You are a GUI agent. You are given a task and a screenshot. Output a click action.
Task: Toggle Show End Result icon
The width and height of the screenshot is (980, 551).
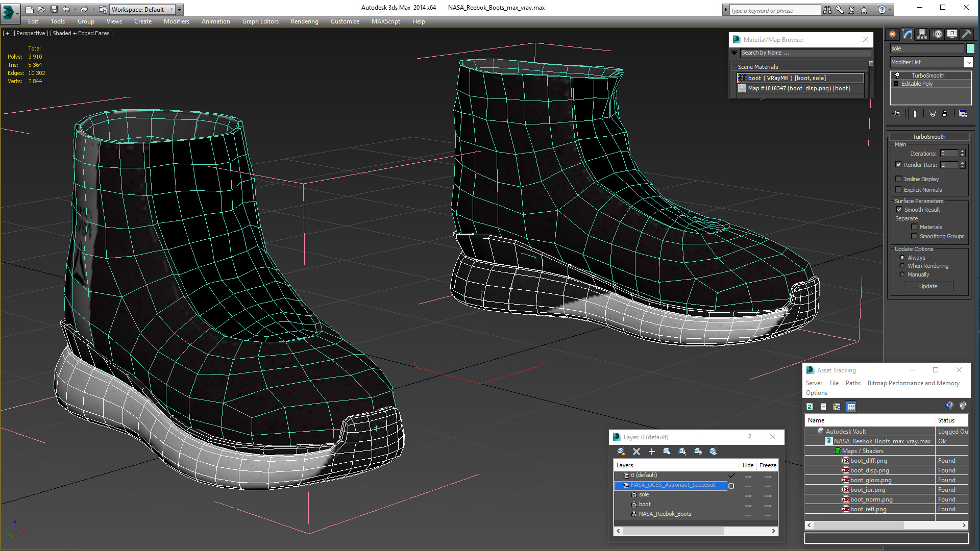(914, 114)
